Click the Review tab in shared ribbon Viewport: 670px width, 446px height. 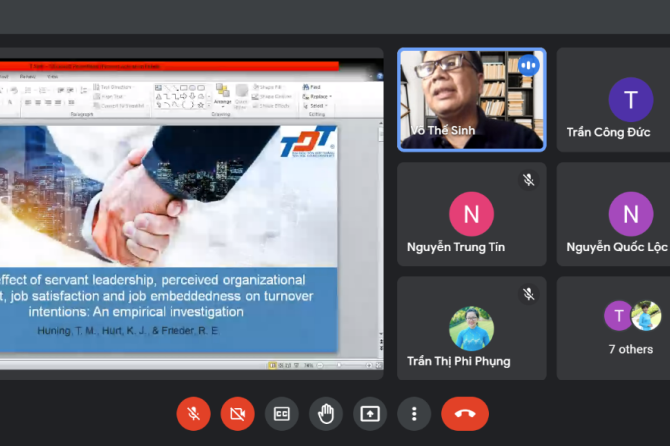(28, 76)
